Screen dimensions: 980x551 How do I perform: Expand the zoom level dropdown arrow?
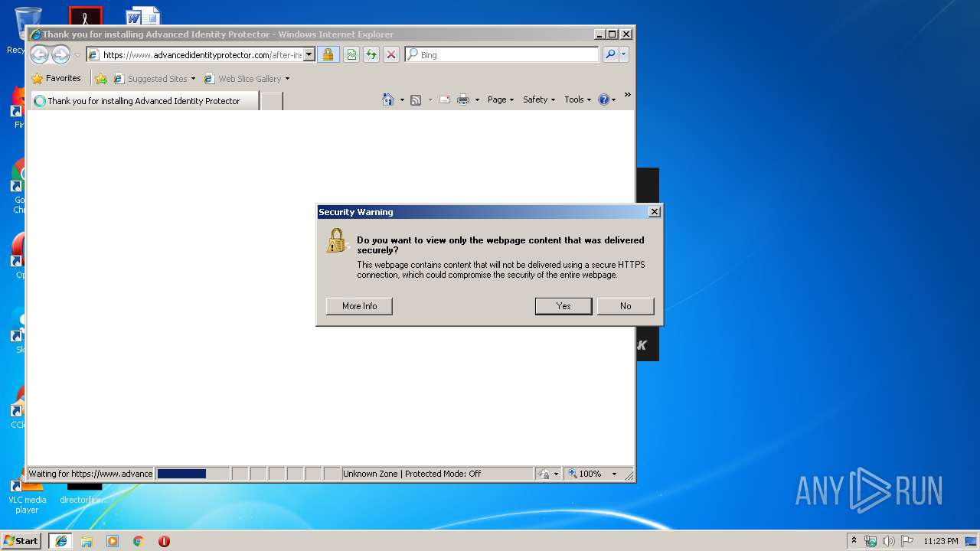point(614,474)
